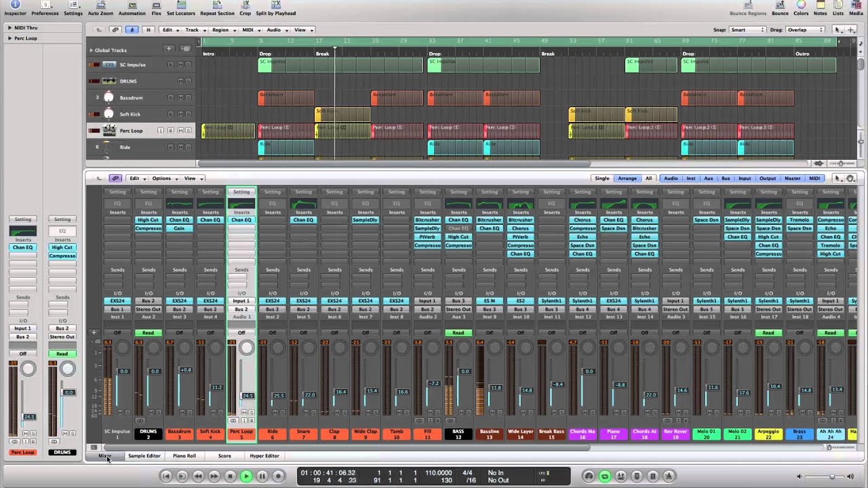Open the arrange Region dropdown menu

(x=223, y=30)
